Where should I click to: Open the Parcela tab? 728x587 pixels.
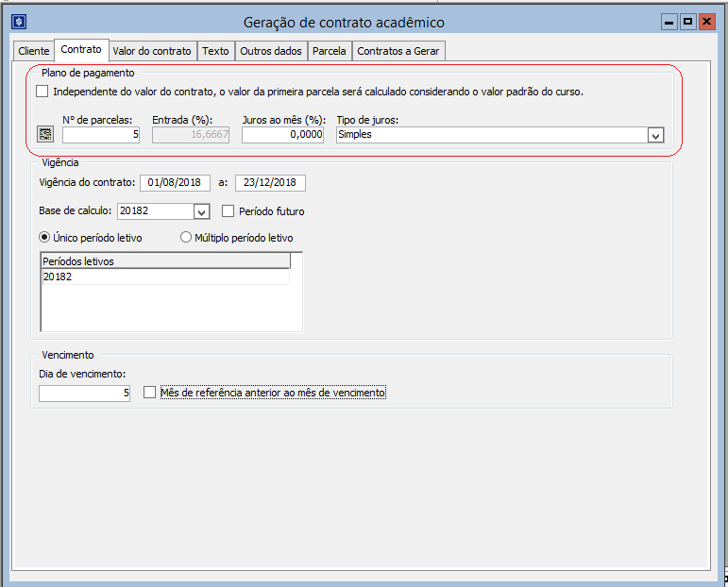pos(330,51)
